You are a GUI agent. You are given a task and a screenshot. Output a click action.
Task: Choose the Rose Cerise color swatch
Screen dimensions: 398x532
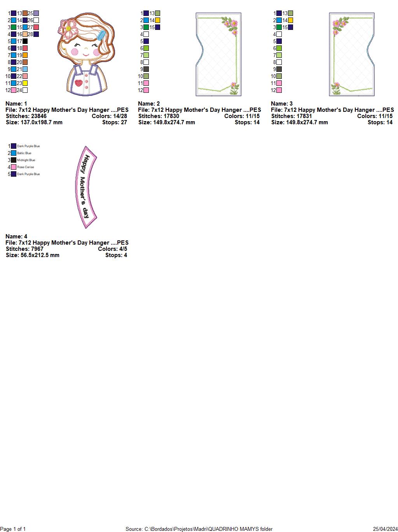coord(14,167)
